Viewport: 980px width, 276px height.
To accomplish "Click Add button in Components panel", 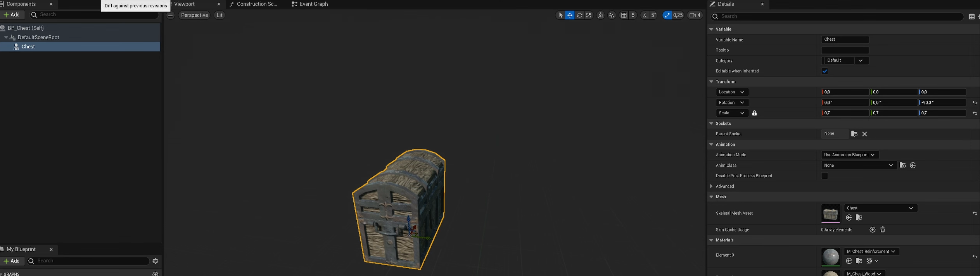I will (12, 15).
